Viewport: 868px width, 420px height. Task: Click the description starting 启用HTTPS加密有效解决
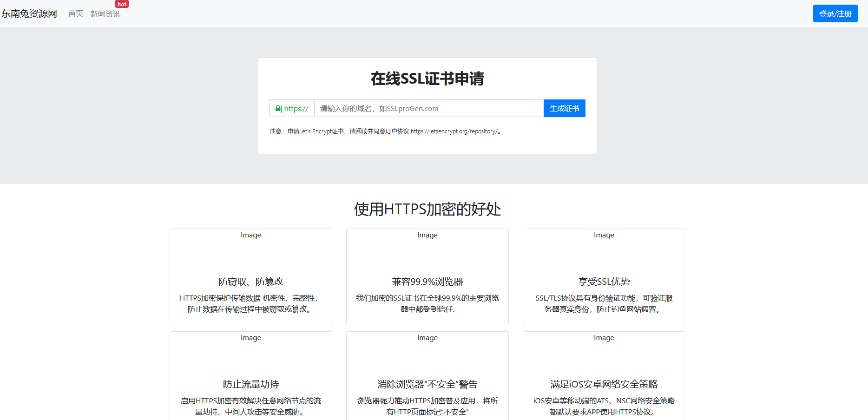tap(251, 407)
